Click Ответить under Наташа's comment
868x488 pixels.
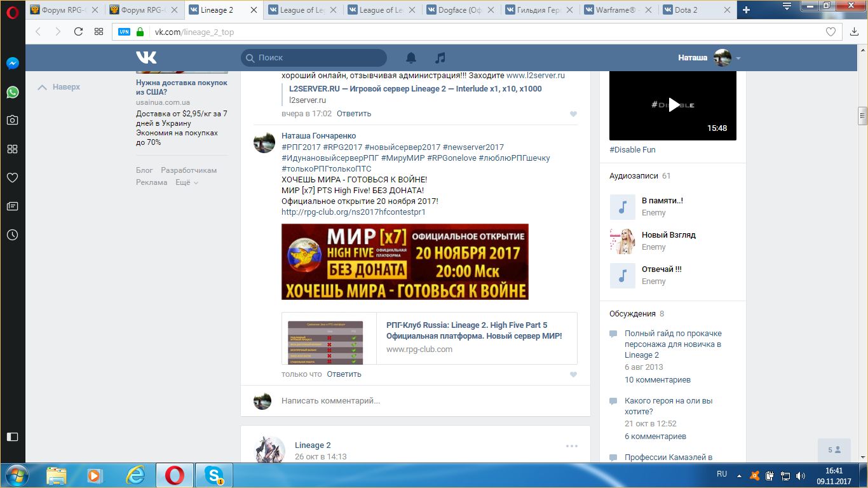point(344,374)
